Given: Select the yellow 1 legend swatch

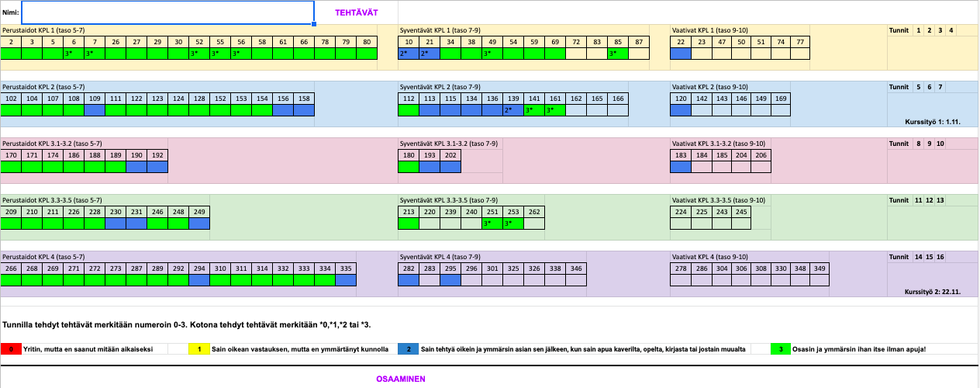Looking at the screenshot, I should point(199,349).
